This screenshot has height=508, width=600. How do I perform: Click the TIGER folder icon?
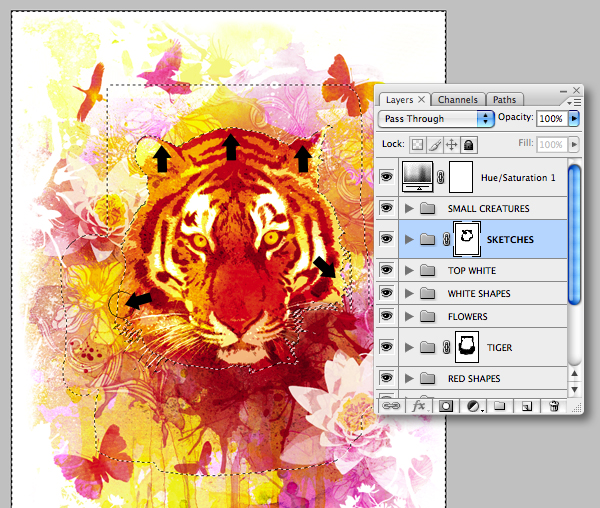click(x=427, y=347)
